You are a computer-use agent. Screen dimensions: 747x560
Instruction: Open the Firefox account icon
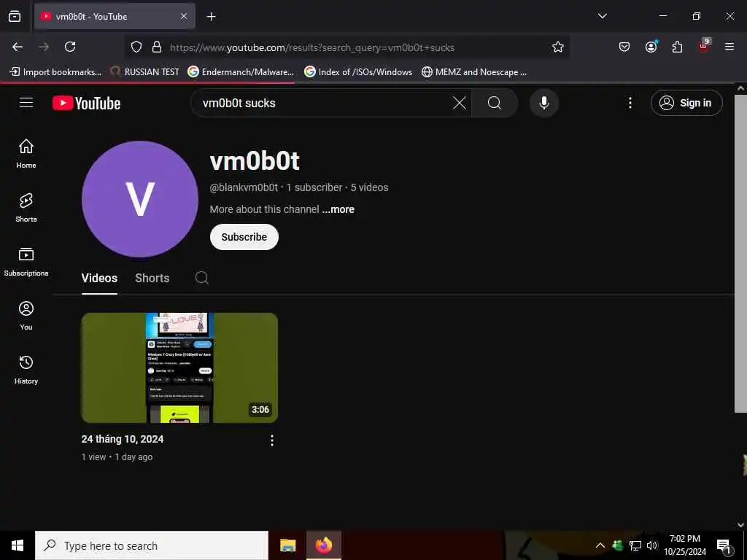click(x=651, y=47)
